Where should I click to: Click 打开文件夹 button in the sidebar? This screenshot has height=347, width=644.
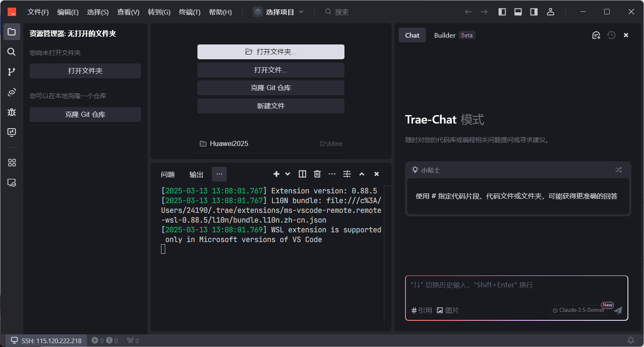(x=86, y=71)
